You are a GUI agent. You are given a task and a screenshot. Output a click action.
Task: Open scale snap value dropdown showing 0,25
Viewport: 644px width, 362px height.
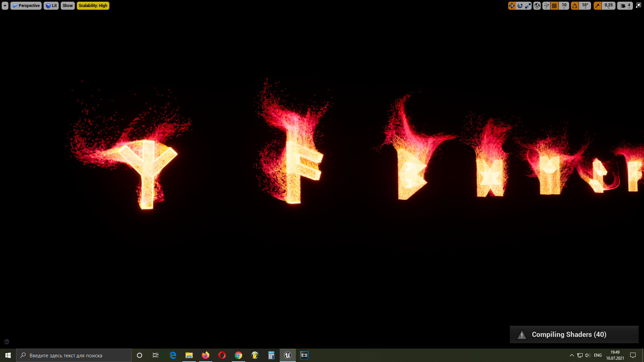point(609,6)
